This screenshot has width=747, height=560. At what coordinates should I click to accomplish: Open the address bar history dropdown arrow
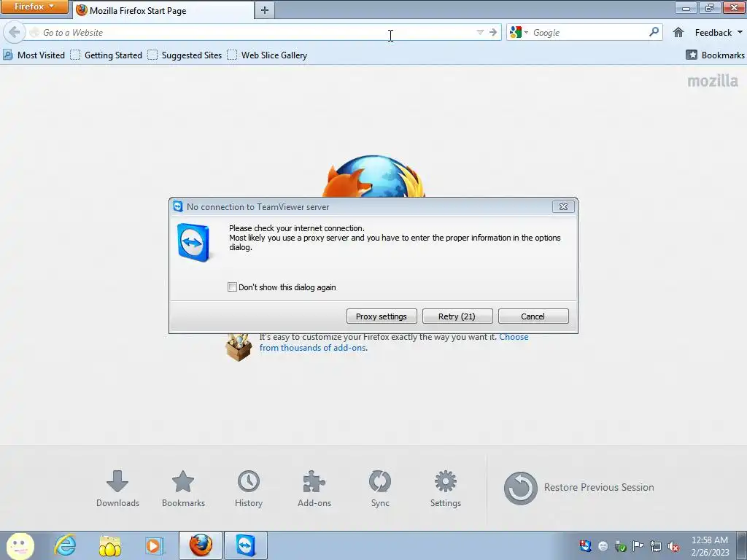tap(480, 32)
